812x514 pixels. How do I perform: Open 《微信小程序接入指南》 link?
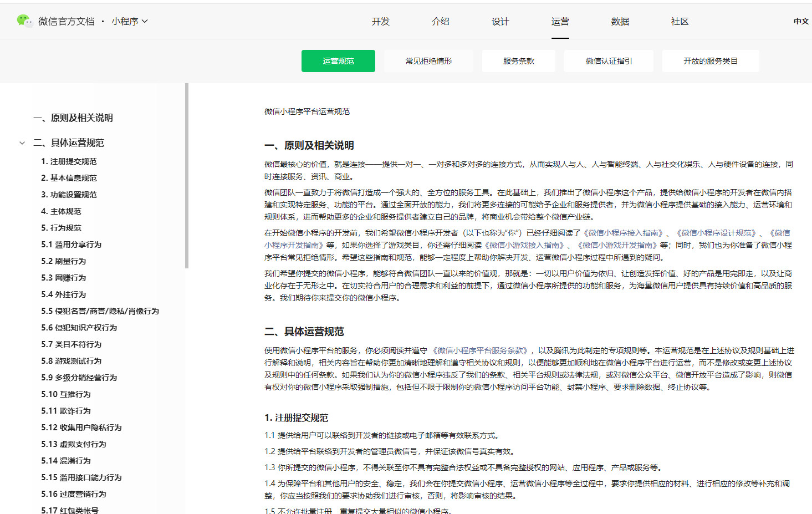[x=623, y=233]
